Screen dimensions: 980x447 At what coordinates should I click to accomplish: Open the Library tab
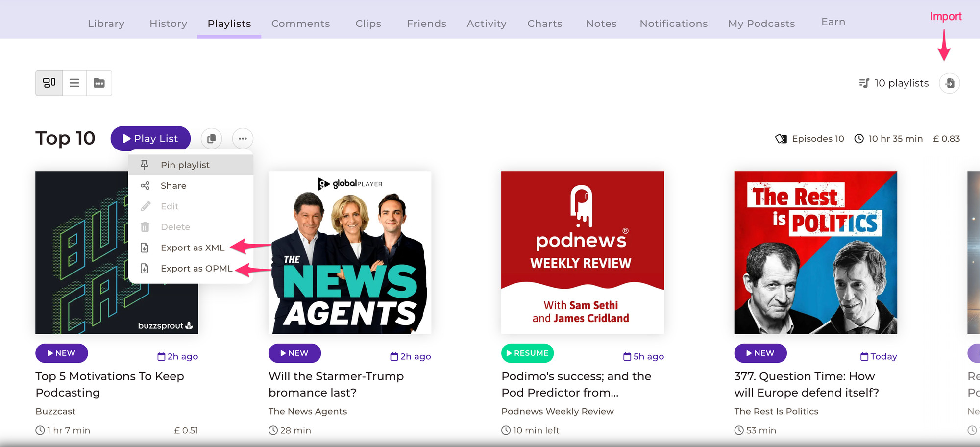(x=106, y=24)
